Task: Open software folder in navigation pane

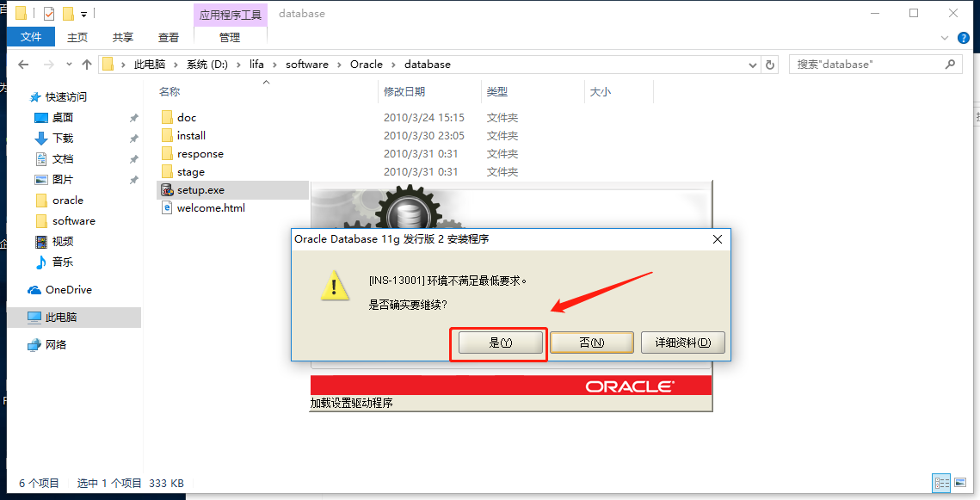Action: click(x=74, y=221)
